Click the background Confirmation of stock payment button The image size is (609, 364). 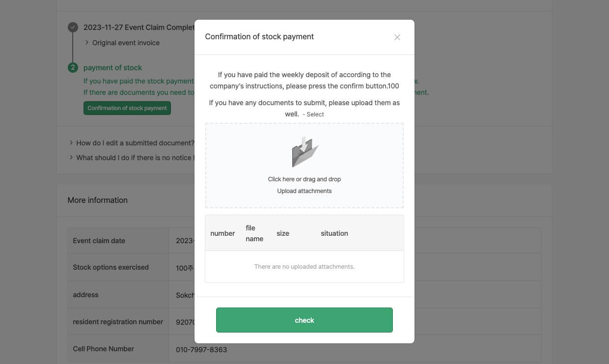click(x=127, y=108)
